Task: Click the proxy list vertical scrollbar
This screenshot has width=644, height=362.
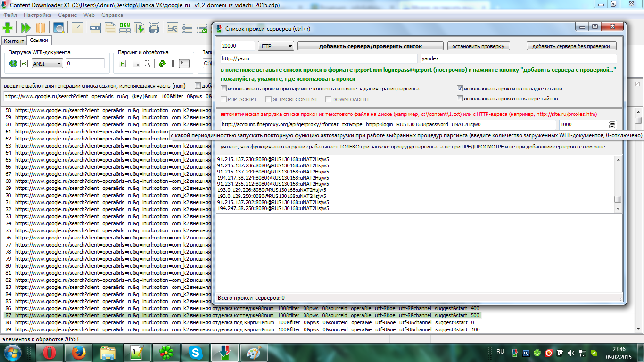Action: pos(618,184)
